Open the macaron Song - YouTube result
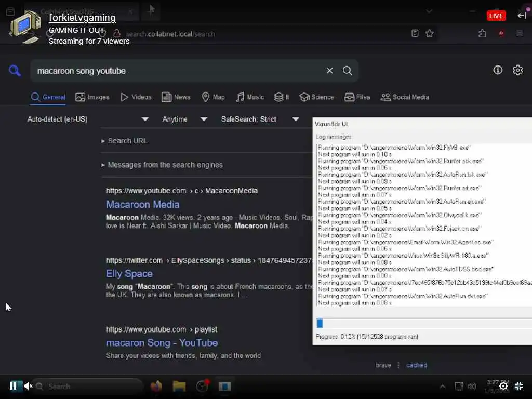This screenshot has width=532, height=399. click(162, 343)
